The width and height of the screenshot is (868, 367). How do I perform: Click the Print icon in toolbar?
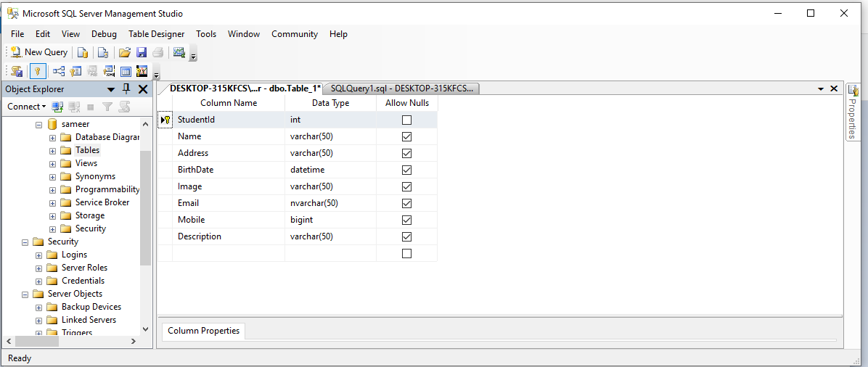157,52
